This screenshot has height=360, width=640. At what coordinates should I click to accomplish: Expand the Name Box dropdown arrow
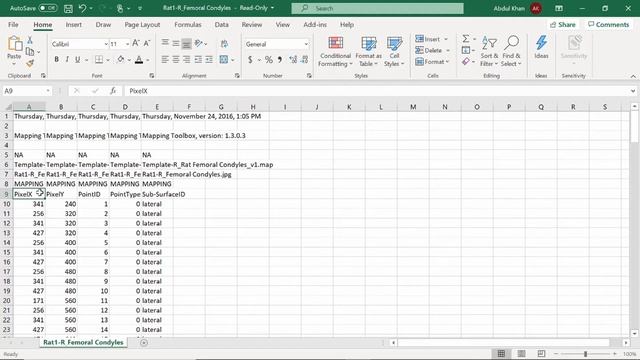tap(48, 91)
